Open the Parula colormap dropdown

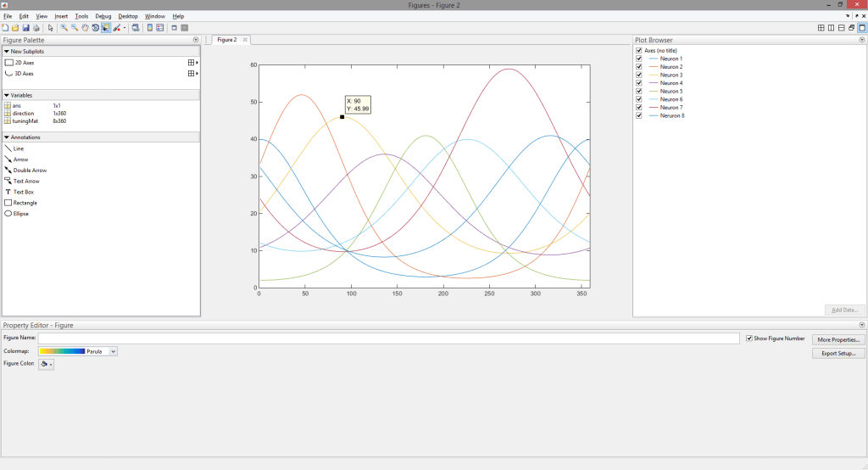(x=114, y=351)
